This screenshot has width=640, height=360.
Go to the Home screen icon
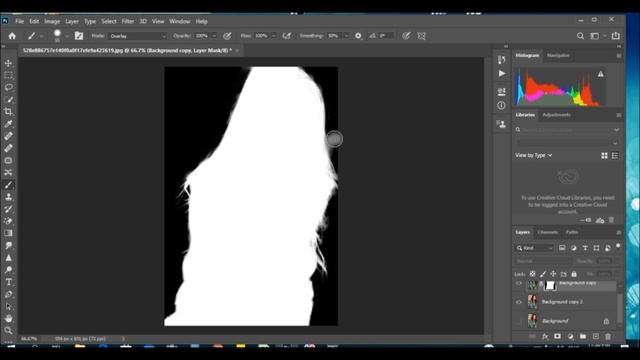pyautogui.click(x=12, y=36)
